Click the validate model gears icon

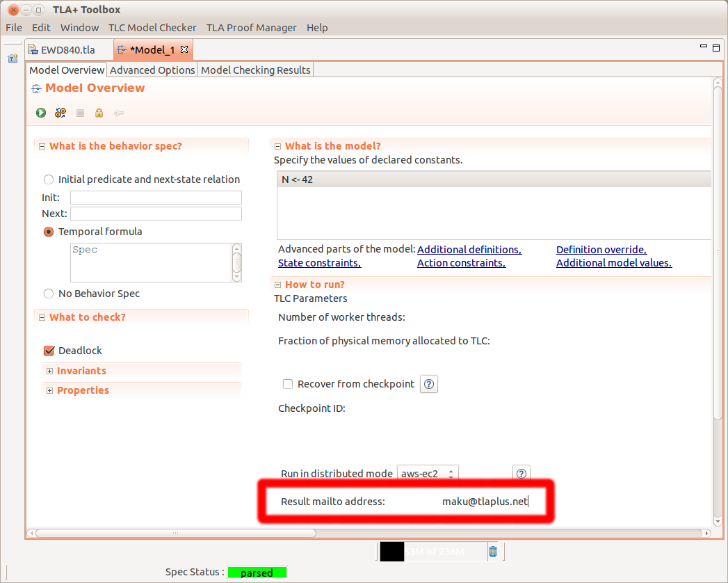[60, 113]
